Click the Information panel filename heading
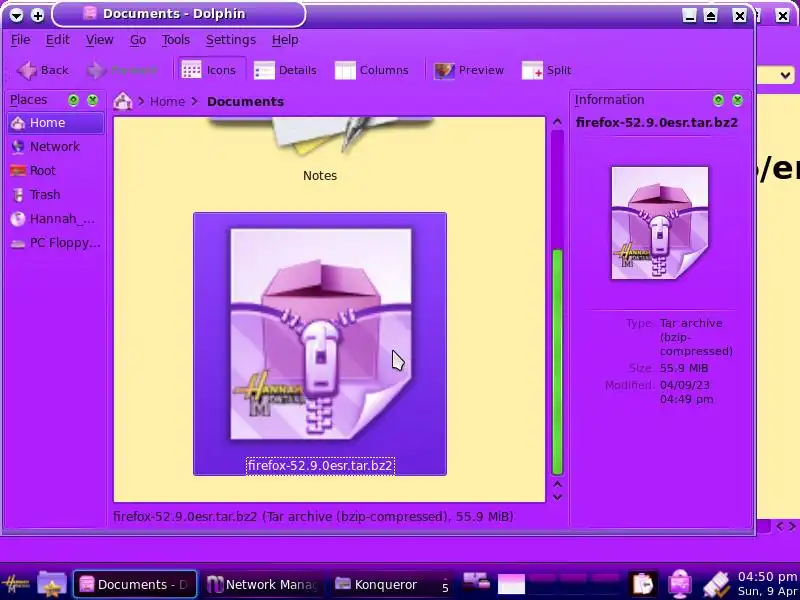This screenshot has width=800, height=600. pos(657,122)
